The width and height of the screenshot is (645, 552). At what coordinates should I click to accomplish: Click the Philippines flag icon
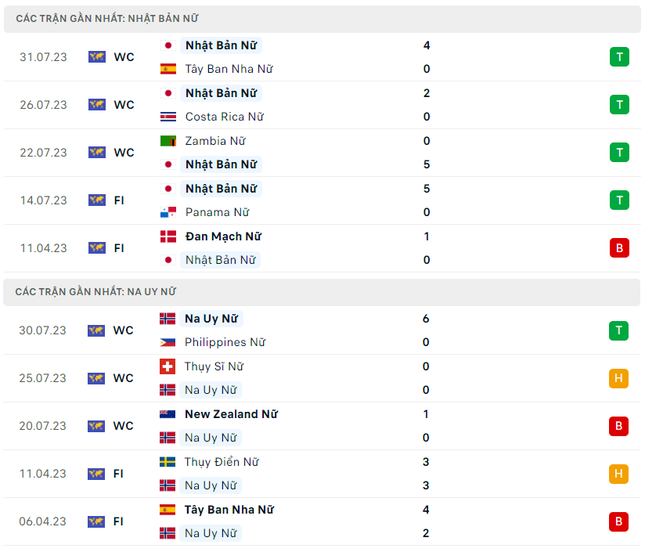point(167,342)
